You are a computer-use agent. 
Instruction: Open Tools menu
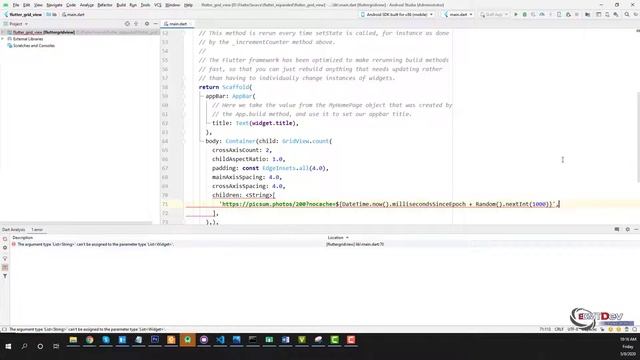[x=145, y=5]
